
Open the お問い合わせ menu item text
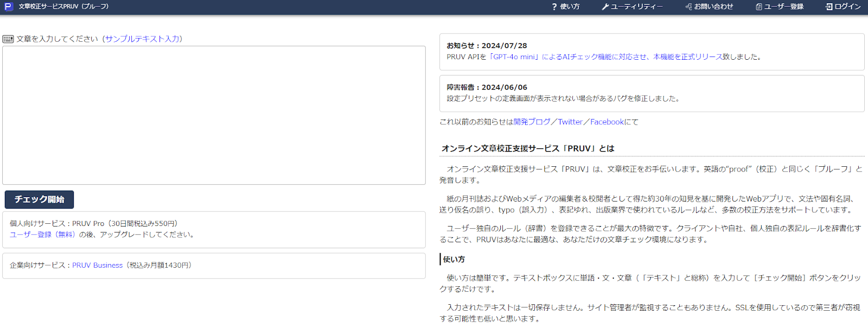[713, 7]
